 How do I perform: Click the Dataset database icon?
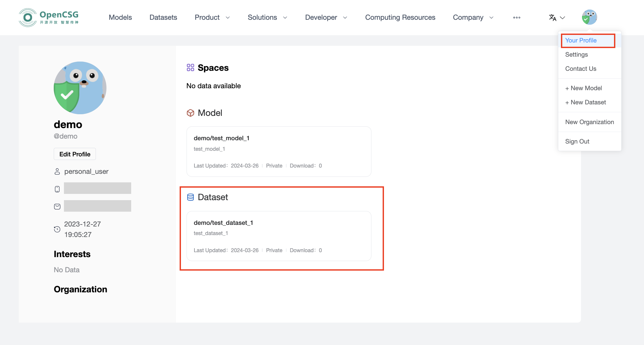tap(190, 197)
